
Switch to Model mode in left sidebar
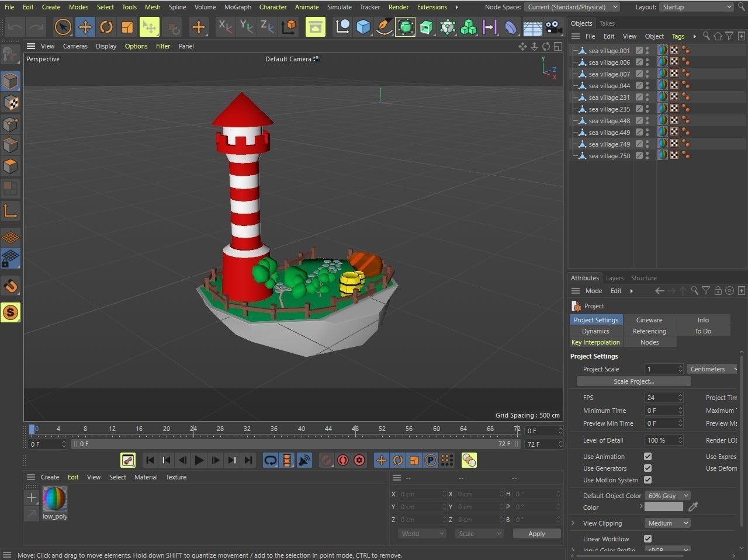11,81
